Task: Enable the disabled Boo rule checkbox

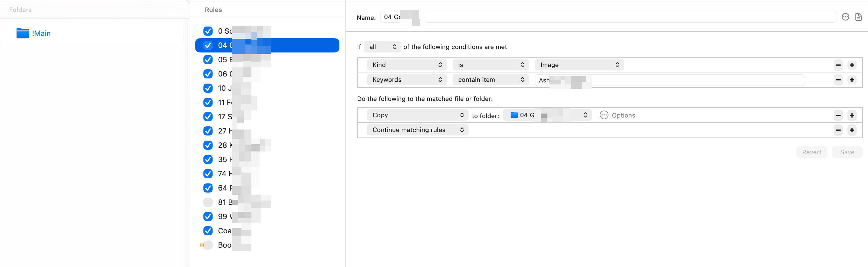Action: [x=208, y=245]
